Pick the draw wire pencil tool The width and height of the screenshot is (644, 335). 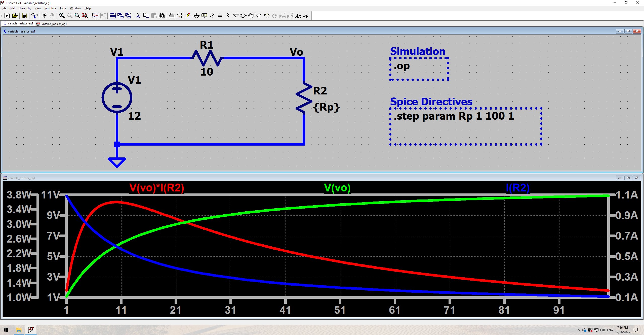click(189, 16)
